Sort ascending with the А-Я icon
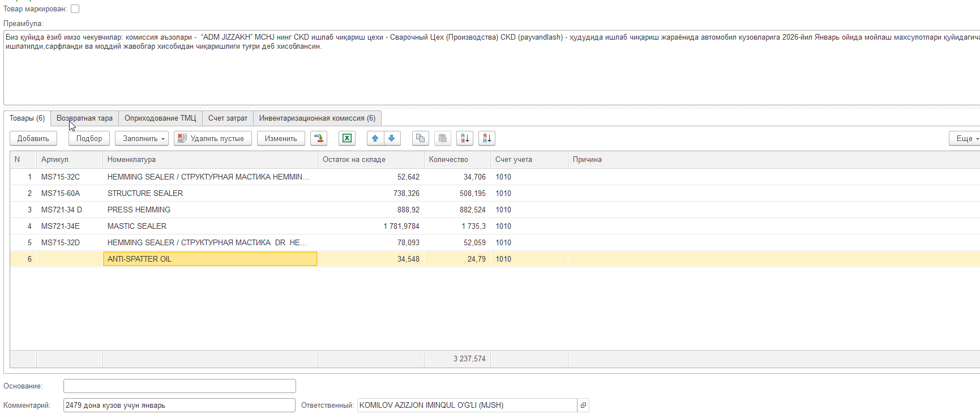 point(465,138)
